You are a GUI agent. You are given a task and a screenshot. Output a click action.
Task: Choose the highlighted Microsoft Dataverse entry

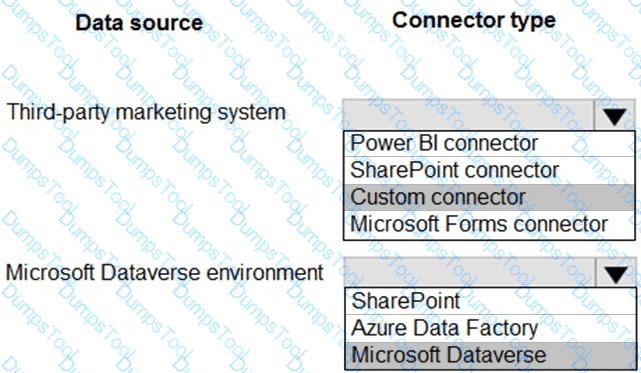point(491,355)
